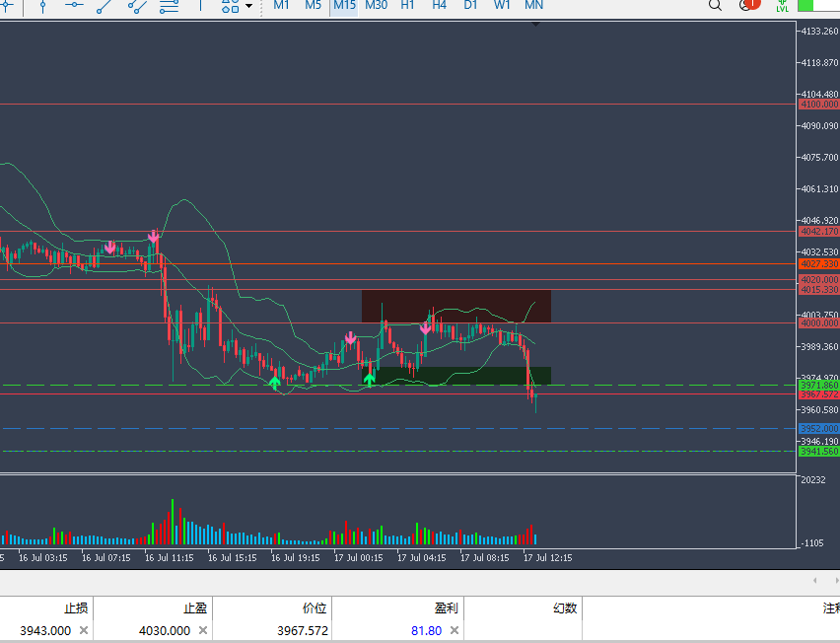Viewport: 840px width, 643px height.
Task: Switch chart to M30 timeframe
Action: [376, 5]
